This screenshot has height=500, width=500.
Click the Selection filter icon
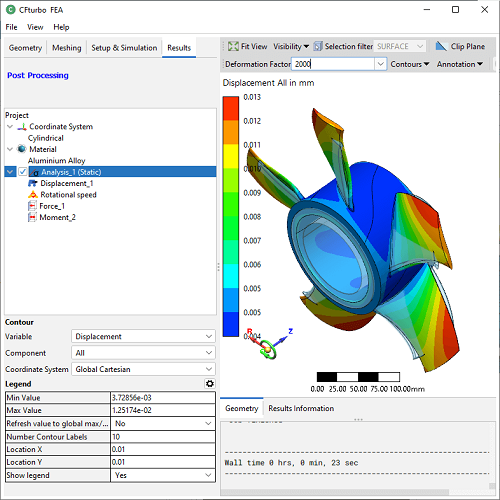(x=318, y=46)
